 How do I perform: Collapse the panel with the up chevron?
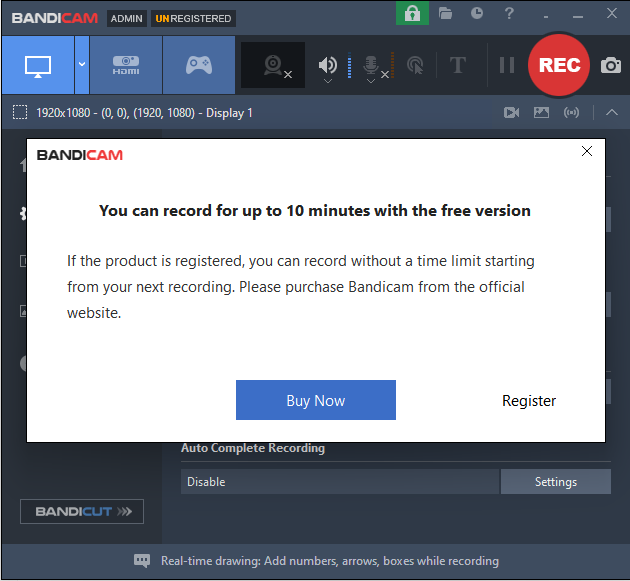coord(612,113)
